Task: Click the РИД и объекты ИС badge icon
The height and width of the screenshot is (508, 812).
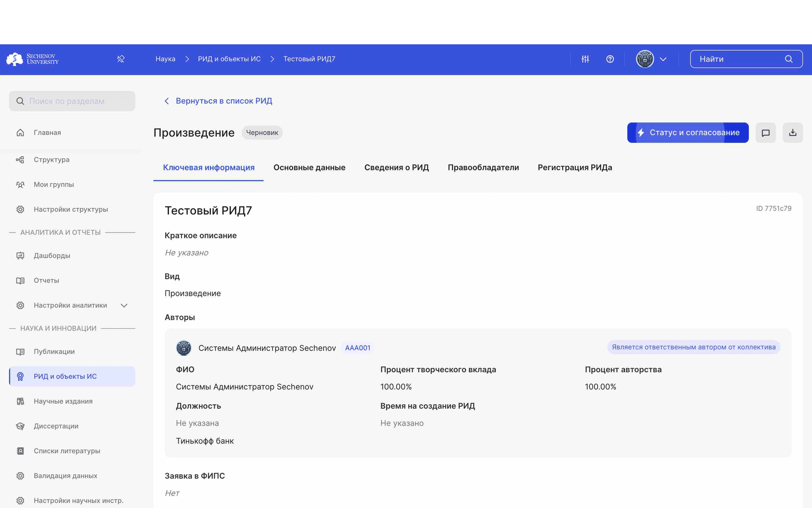Action: pos(20,376)
